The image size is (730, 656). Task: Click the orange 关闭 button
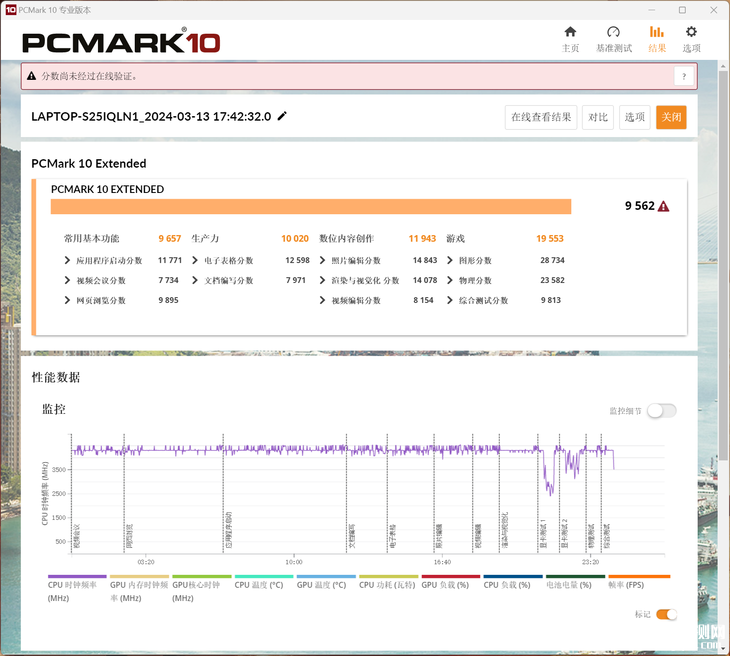point(671,117)
